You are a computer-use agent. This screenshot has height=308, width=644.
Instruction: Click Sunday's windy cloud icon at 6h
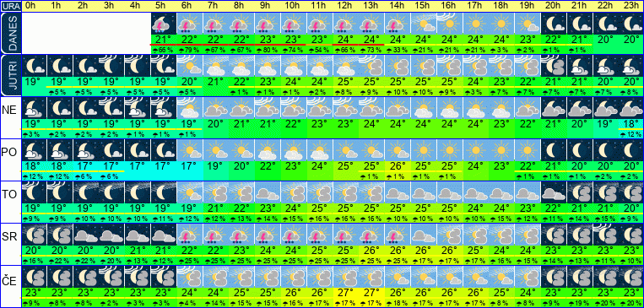click(190, 108)
